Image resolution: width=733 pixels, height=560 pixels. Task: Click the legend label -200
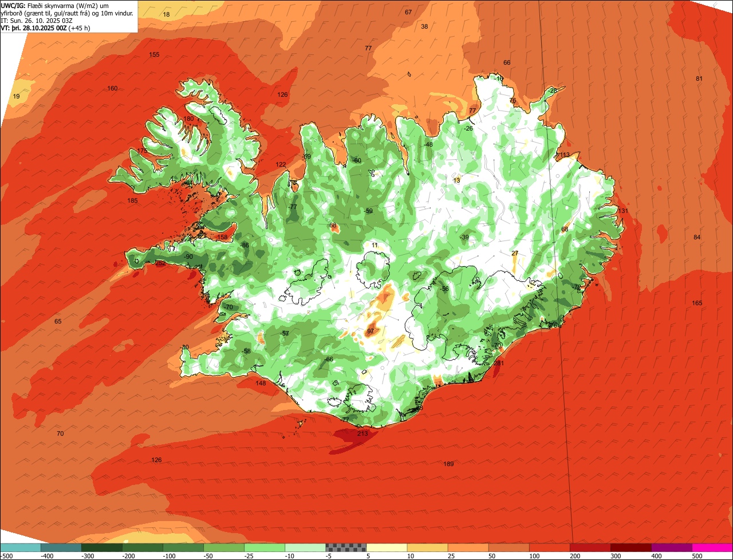pyautogui.click(x=128, y=556)
